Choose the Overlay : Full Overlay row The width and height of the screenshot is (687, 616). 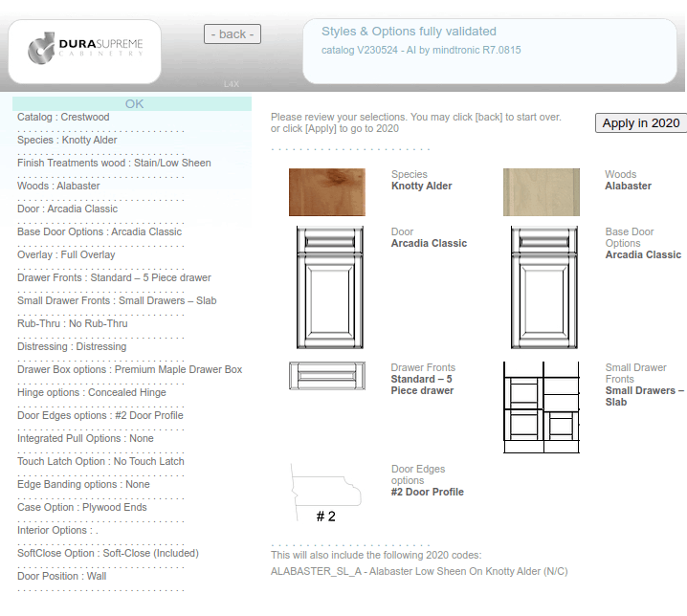[66, 254]
